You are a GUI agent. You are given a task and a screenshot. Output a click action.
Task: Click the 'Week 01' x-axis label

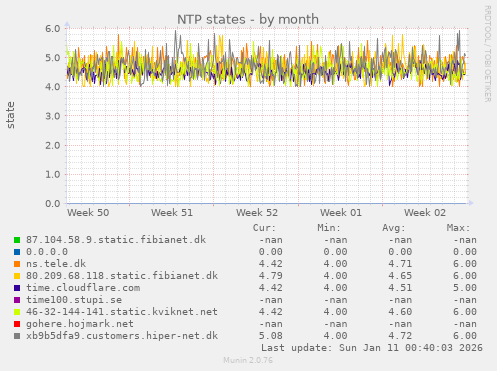click(341, 213)
